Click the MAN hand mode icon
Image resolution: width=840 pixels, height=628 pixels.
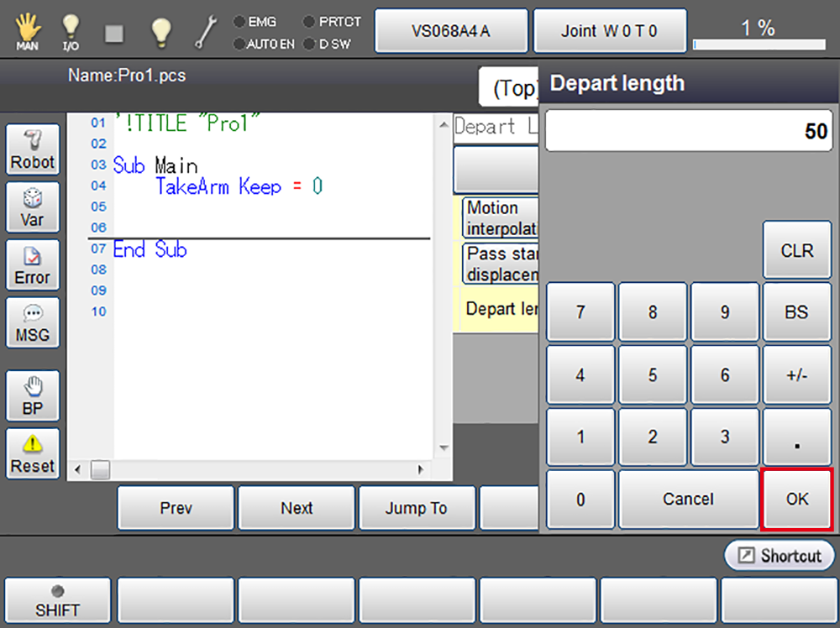point(27,32)
